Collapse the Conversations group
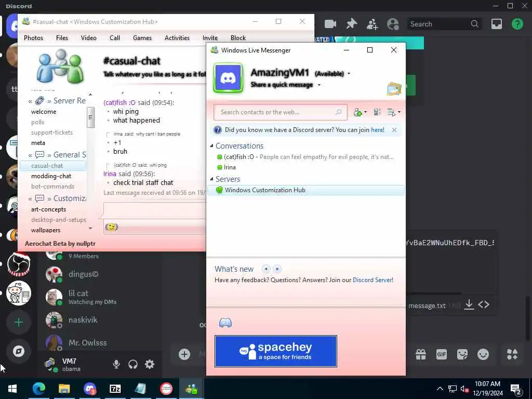Screen dimensions: 532x399 (212, 145)
